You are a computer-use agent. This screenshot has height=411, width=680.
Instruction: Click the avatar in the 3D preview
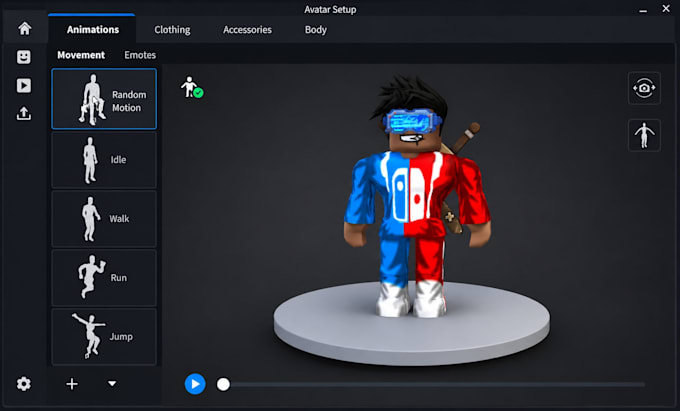(417, 196)
